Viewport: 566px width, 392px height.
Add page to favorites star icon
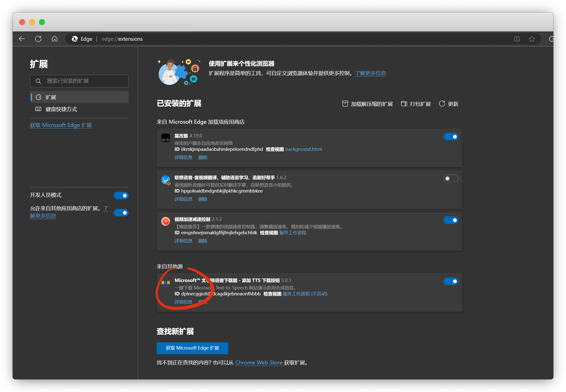tap(532, 39)
